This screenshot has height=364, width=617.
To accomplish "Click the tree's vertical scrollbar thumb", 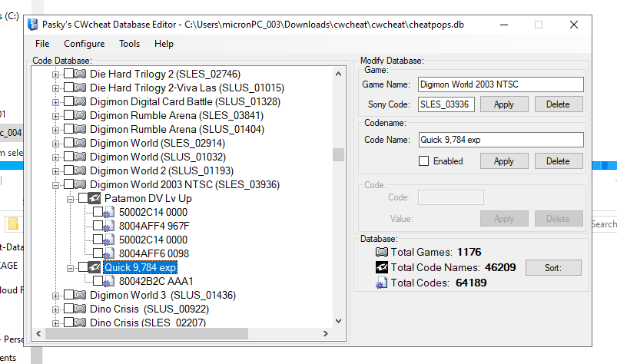I will click(338, 154).
